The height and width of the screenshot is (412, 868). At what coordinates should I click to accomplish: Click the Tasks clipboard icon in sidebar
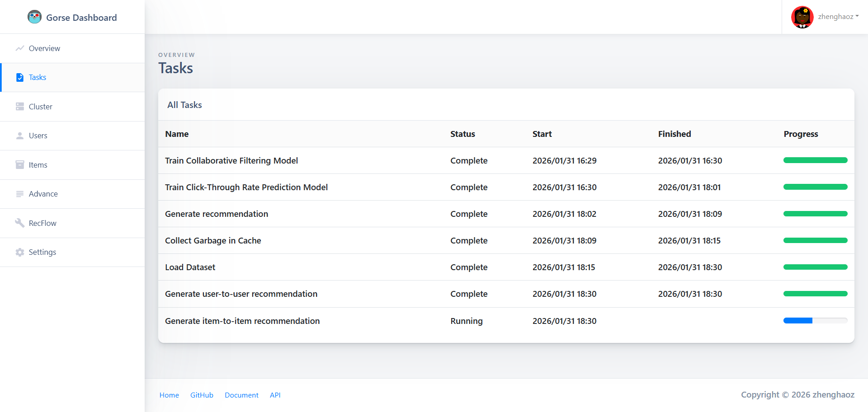(19, 77)
